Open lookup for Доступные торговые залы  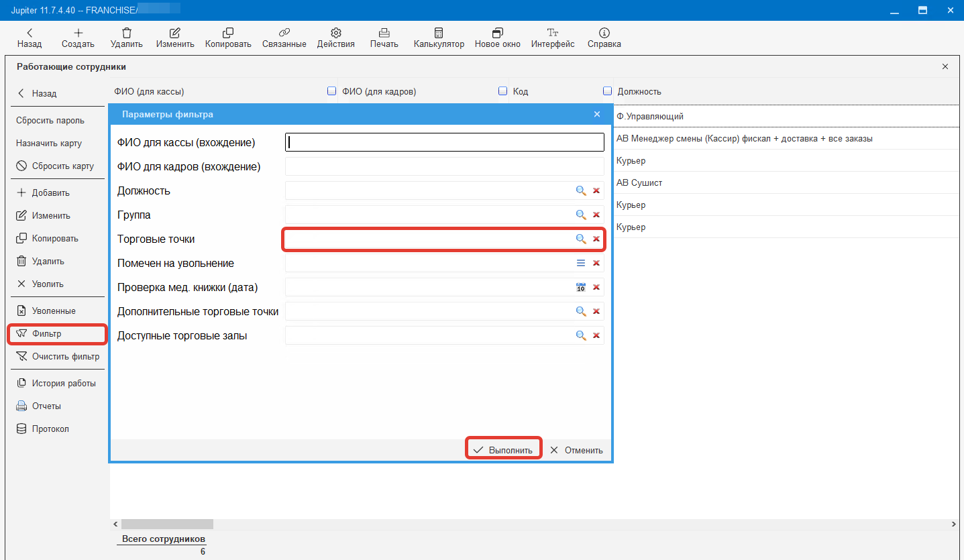[x=581, y=336]
